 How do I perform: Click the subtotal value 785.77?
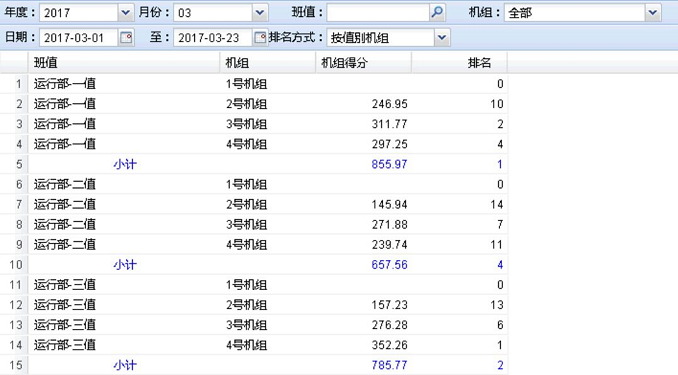click(x=389, y=365)
